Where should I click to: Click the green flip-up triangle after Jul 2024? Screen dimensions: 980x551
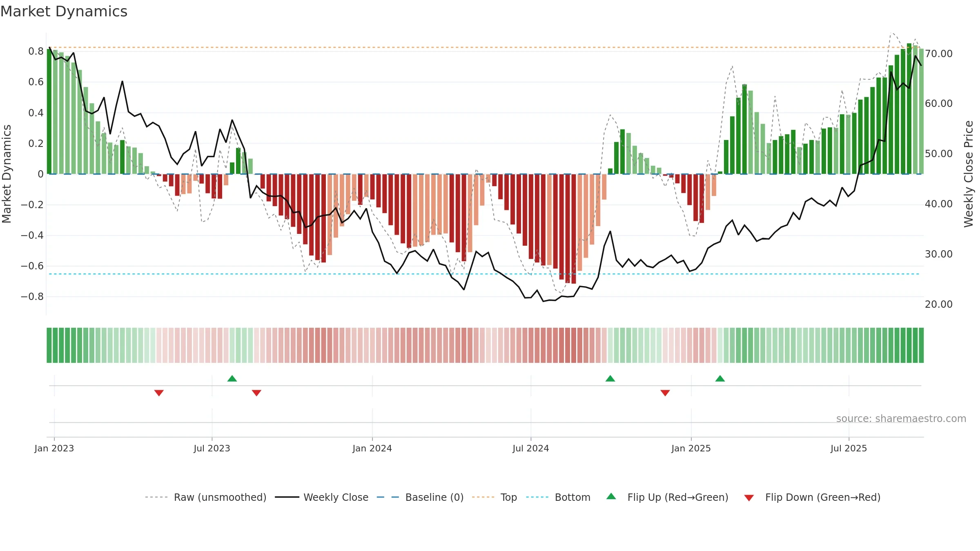click(610, 378)
